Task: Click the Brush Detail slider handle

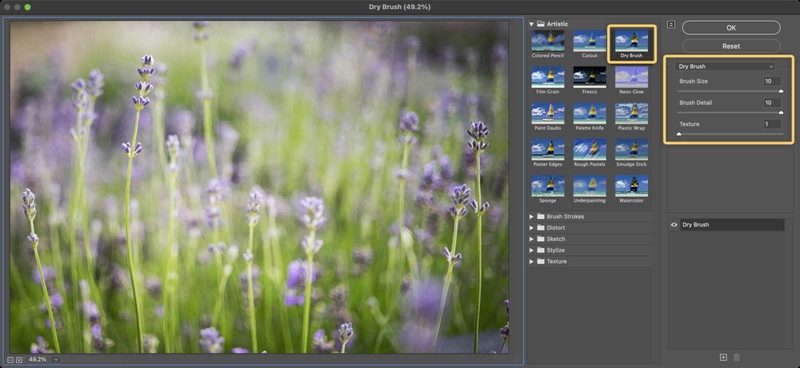Action: click(781, 113)
